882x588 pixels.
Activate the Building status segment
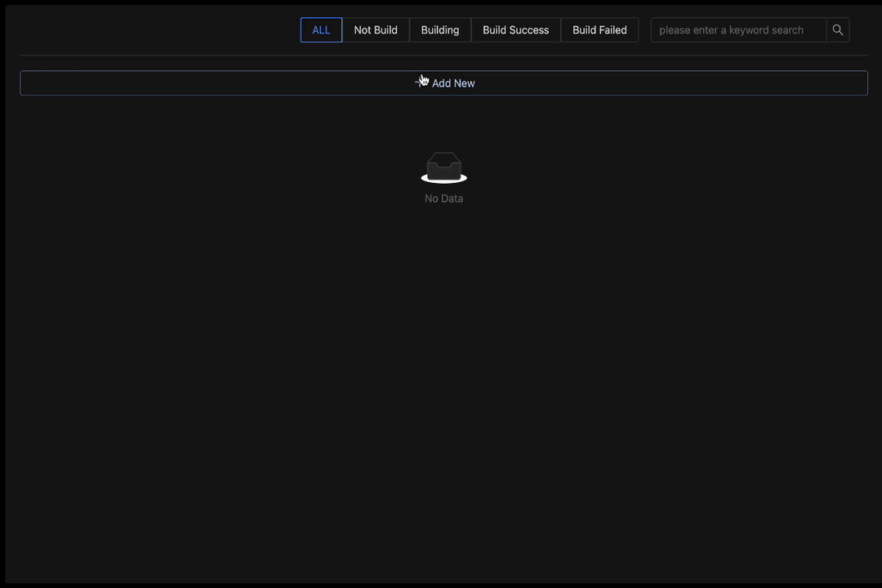[x=440, y=30]
